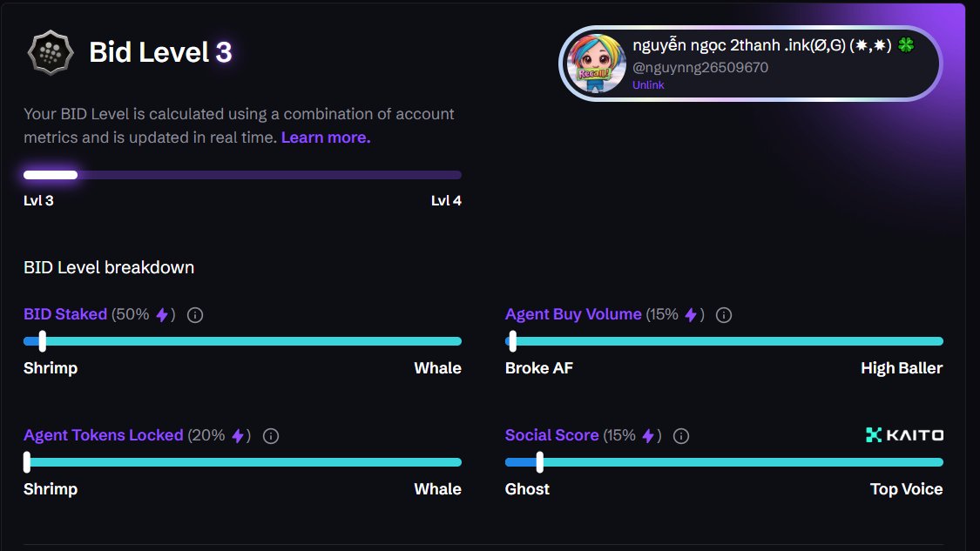
Task: Click the Bid Level hexagon badge icon
Action: pos(51,52)
